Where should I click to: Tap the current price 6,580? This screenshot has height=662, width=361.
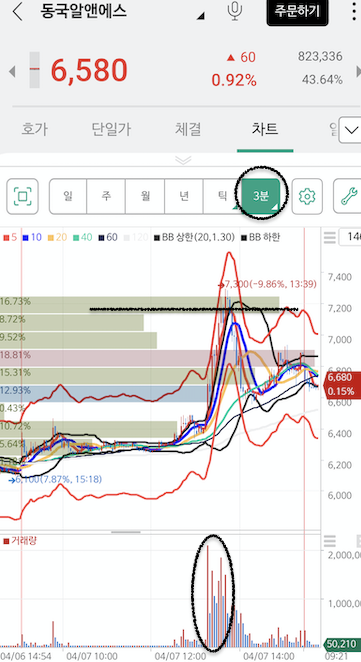[89, 70]
